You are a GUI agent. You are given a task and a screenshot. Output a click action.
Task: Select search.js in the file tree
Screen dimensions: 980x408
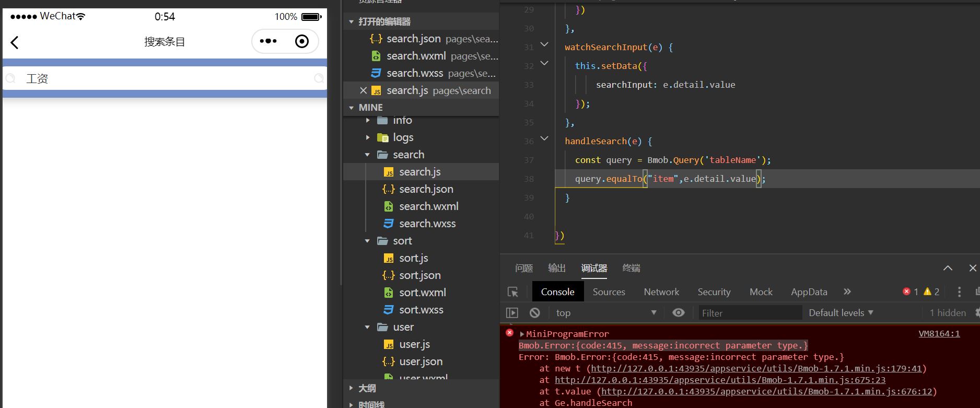pos(420,172)
